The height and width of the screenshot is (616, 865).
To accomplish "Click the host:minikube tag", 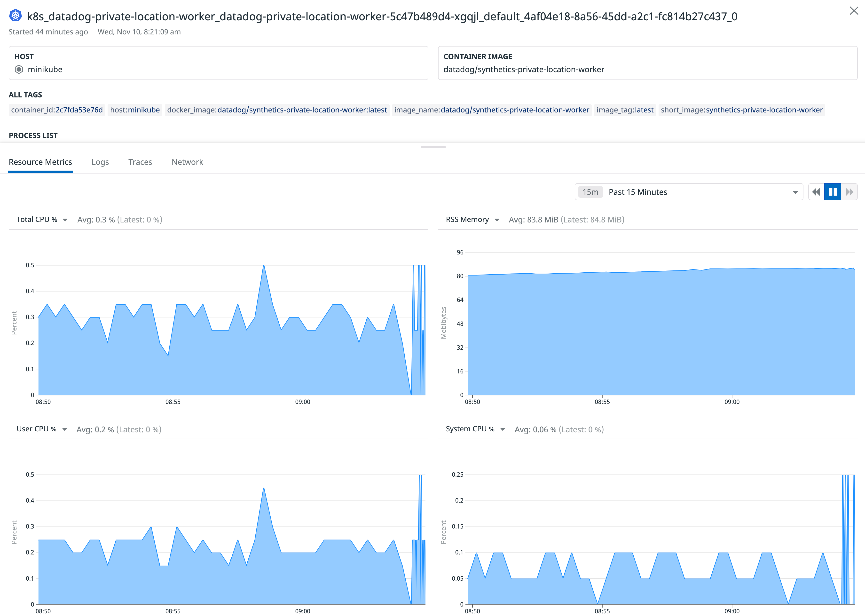I will click(x=135, y=110).
